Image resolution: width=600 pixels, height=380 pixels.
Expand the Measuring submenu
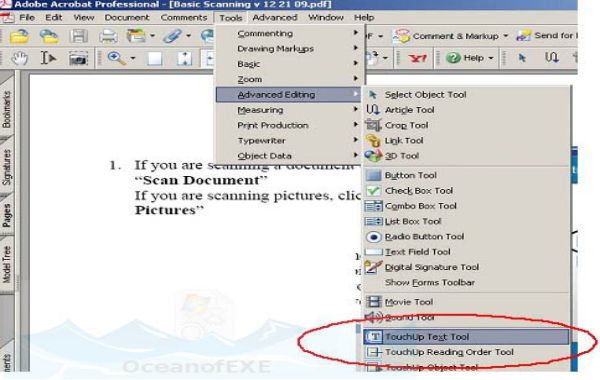coord(289,110)
